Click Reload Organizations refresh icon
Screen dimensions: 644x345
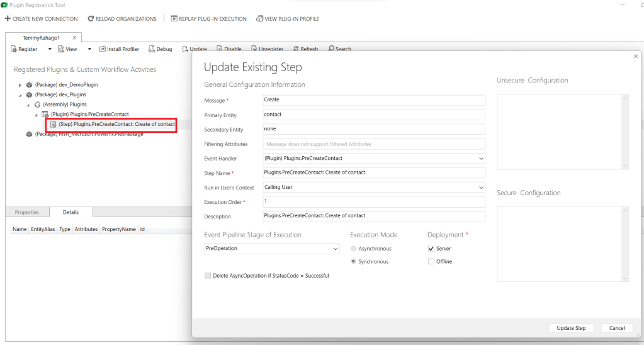click(x=91, y=18)
